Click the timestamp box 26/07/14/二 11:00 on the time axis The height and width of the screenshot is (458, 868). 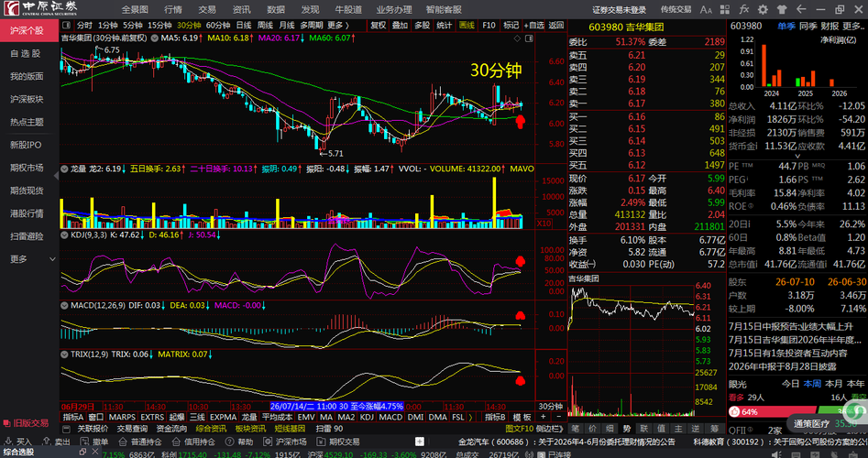click(x=337, y=406)
